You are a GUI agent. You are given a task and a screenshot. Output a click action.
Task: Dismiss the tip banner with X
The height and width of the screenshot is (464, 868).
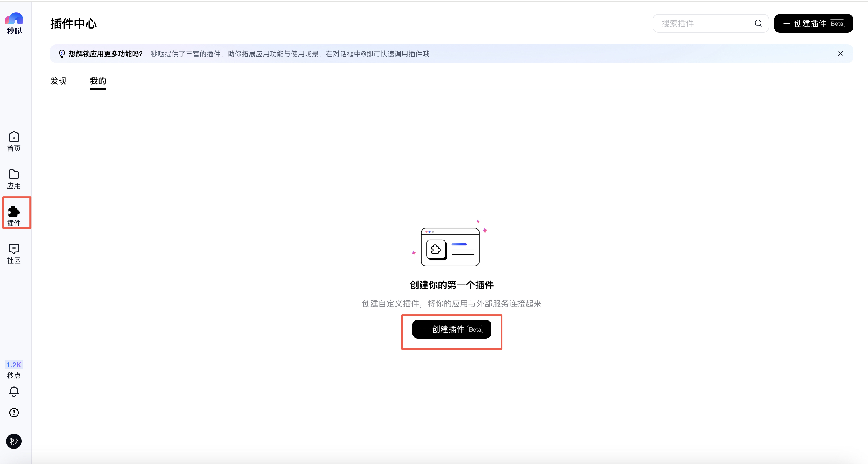coord(840,54)
